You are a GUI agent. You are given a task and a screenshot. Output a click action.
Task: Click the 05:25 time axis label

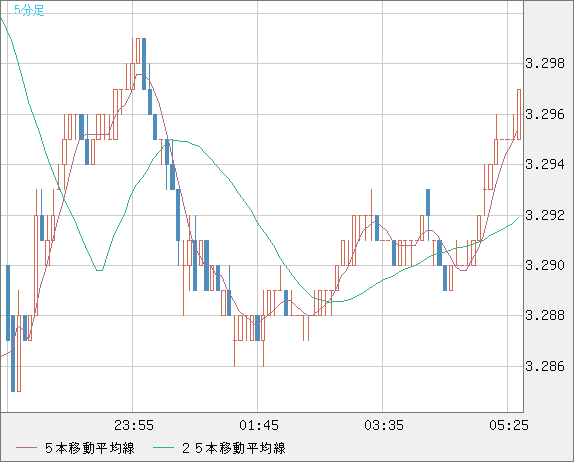509,425
